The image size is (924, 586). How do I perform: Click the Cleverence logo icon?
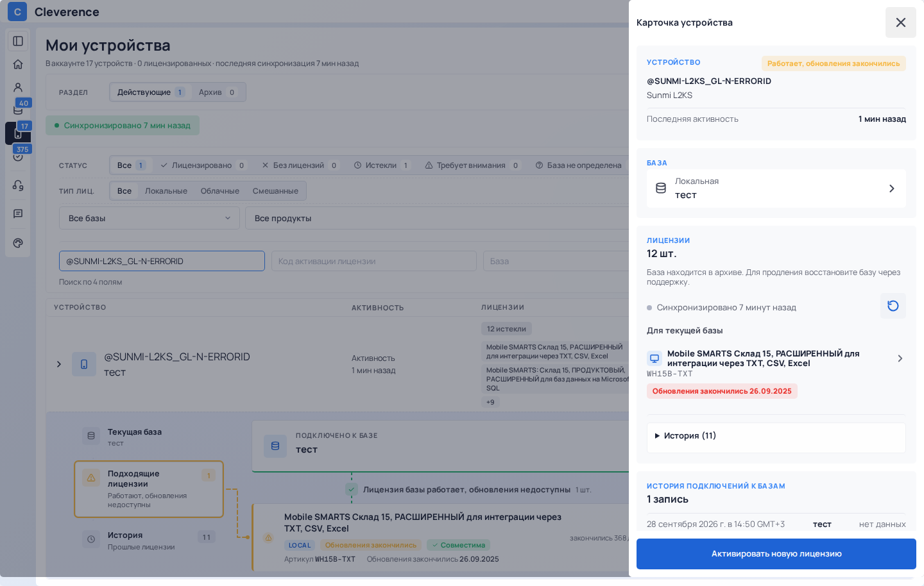point(17,12)
